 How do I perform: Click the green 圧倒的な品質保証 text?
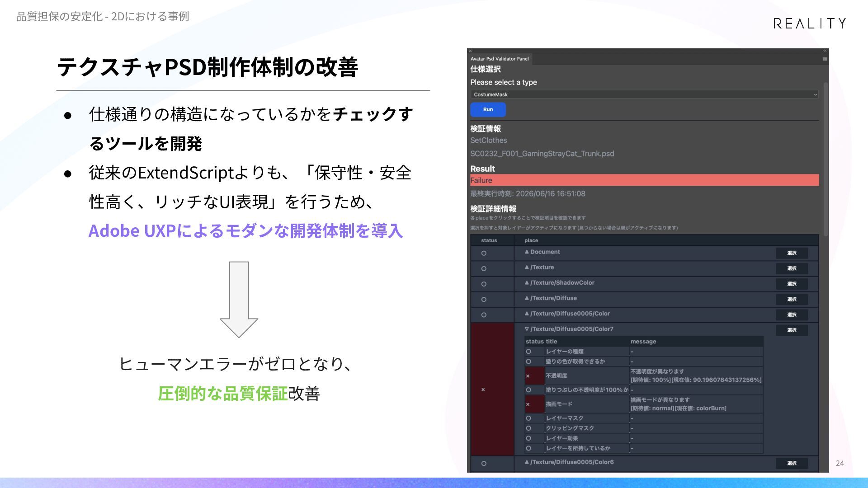tap(223, 394)
